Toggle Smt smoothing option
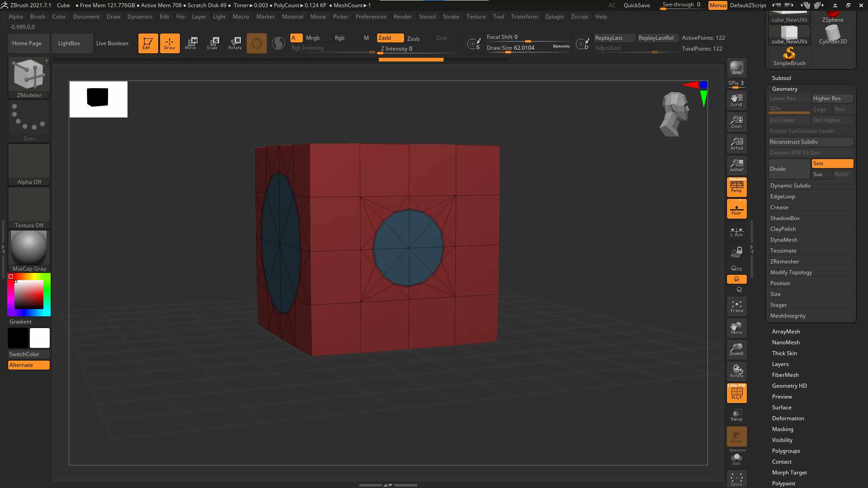The height and width of the screenshot is (488, 868). [832, 164]
